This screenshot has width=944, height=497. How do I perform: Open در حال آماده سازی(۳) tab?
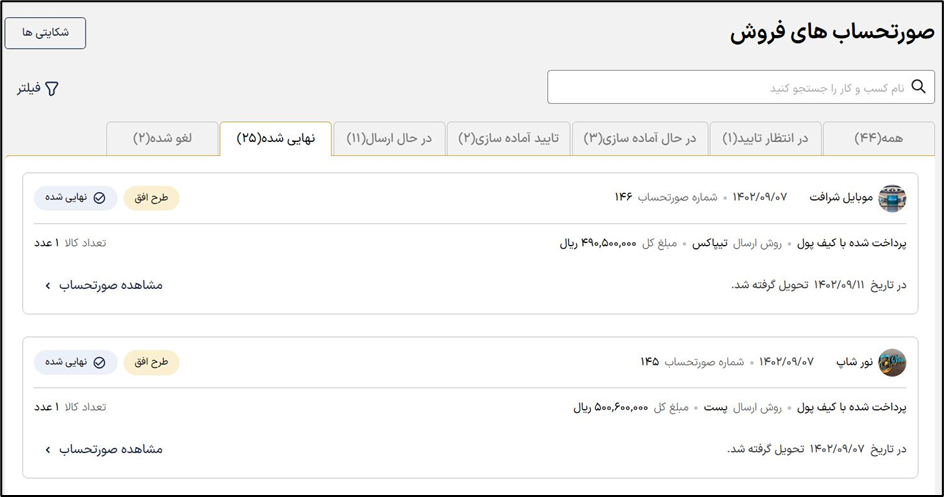click(x=640, y=138)
